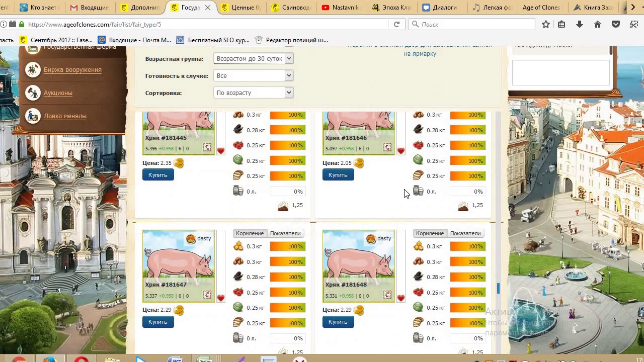The width and height of the screenshot is (644, 362).
Task: Buy Хряк #181445 with Купить button
Action: 158,175
